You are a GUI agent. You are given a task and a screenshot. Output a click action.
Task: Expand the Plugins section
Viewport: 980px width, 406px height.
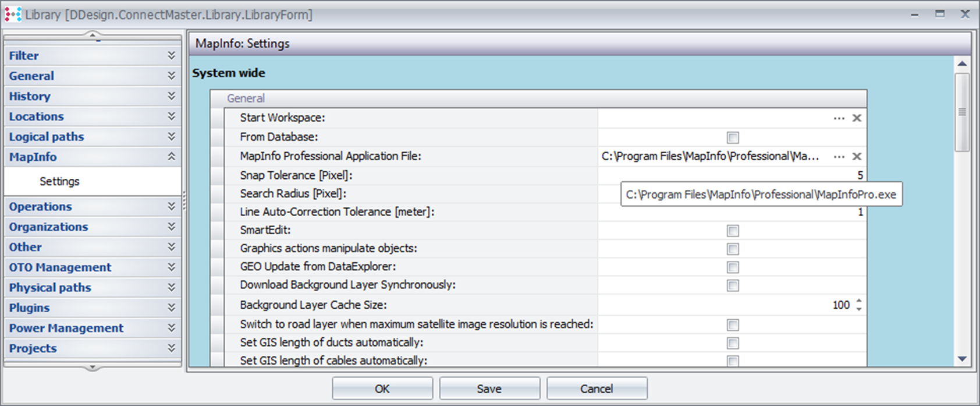tap(93, 308)
